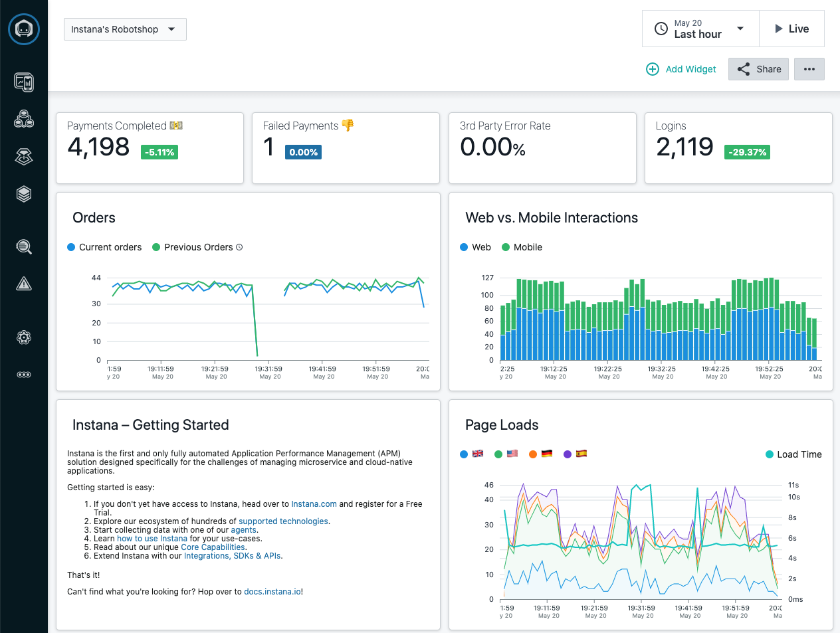Open the Instana home logo
Viewport: 840px width, 633px height.
tap(24, 29)
